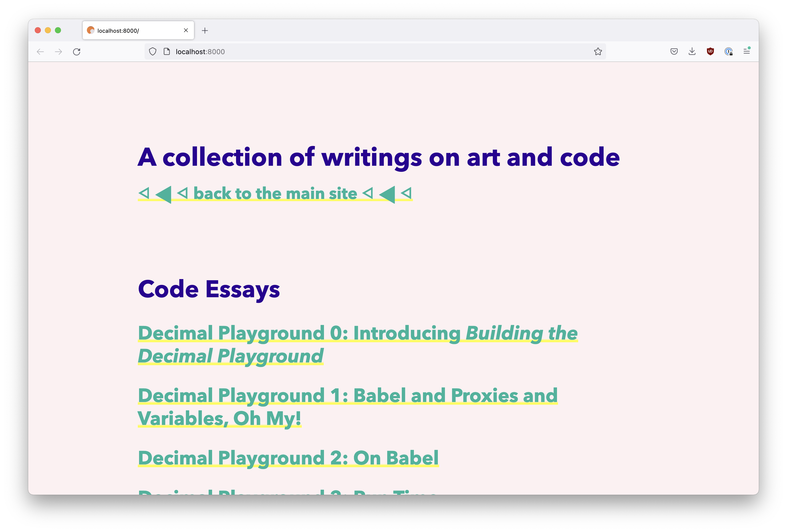This screenshot has height=532, width=787.
Task: Click the forward navigation arrow
Action: [59, 52]
